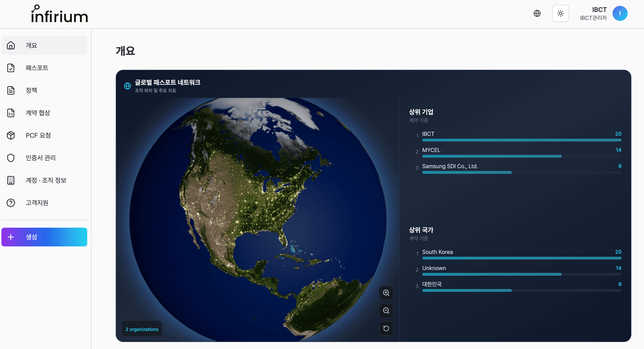Click the MYCEL progress bar
The height and width of the screenshot is (349, 644).
(491, 156)
